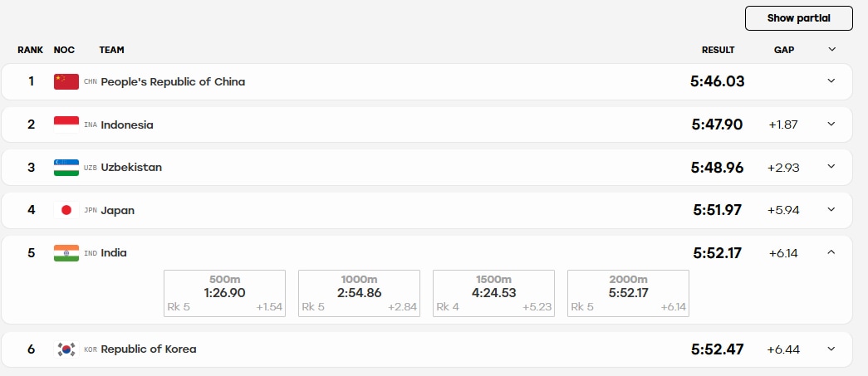868x376 pixels.
Task: Select the India 1500m split box
Action: pyautogui.click(x=493, y=293)
